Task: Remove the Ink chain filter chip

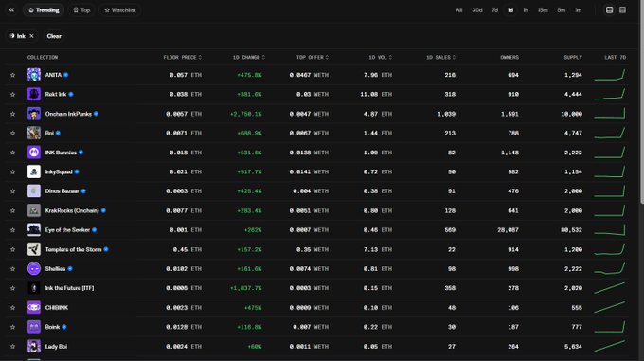Action: [31, 36]
